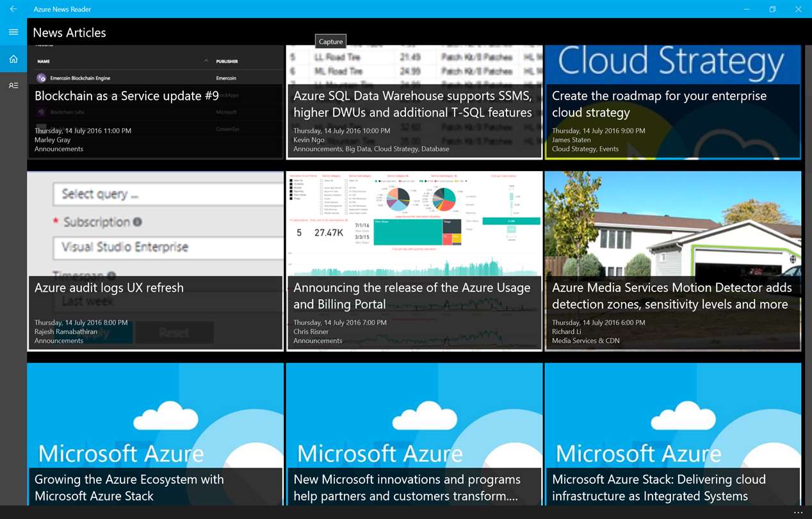Viewport: 812px width, 519px height.
Task: Click author name Richard Li
Action: pos(567,332)
